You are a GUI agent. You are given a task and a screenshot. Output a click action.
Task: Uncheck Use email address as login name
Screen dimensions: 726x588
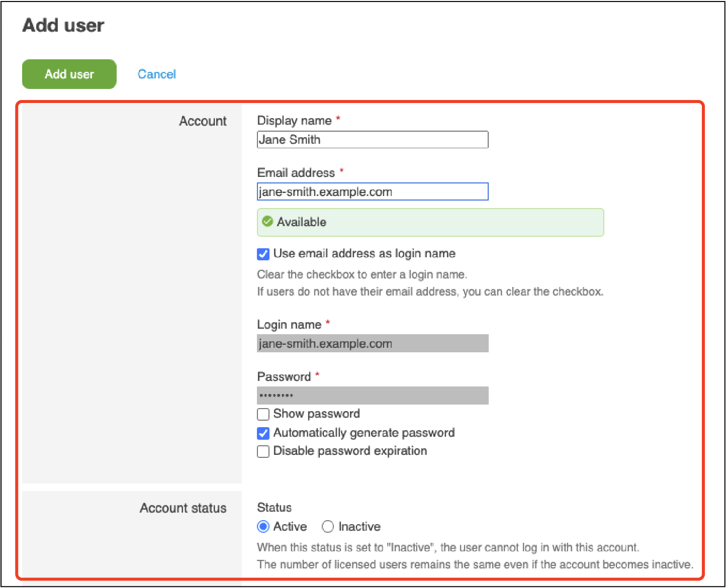click(x=263, y=254)
